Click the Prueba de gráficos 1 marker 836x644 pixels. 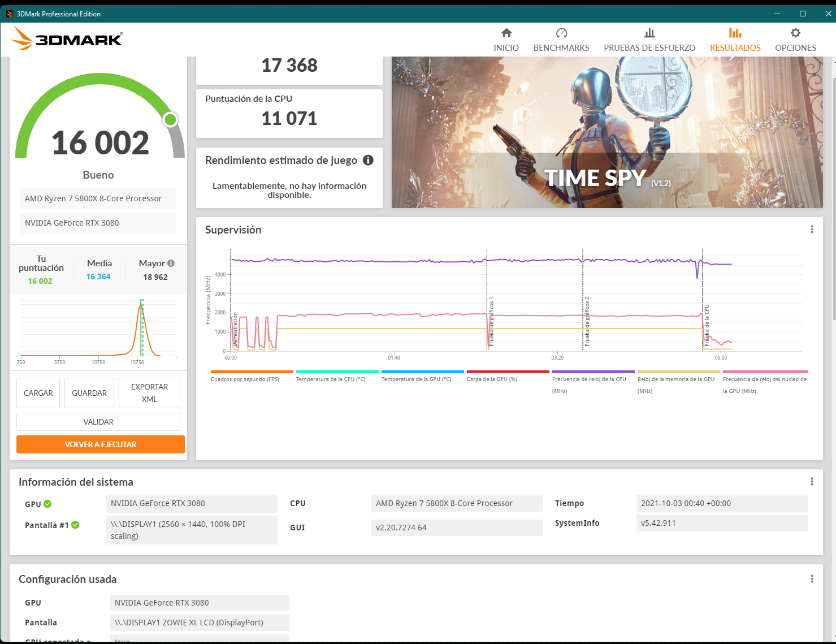pyautogui.click(x=491, y=321)
